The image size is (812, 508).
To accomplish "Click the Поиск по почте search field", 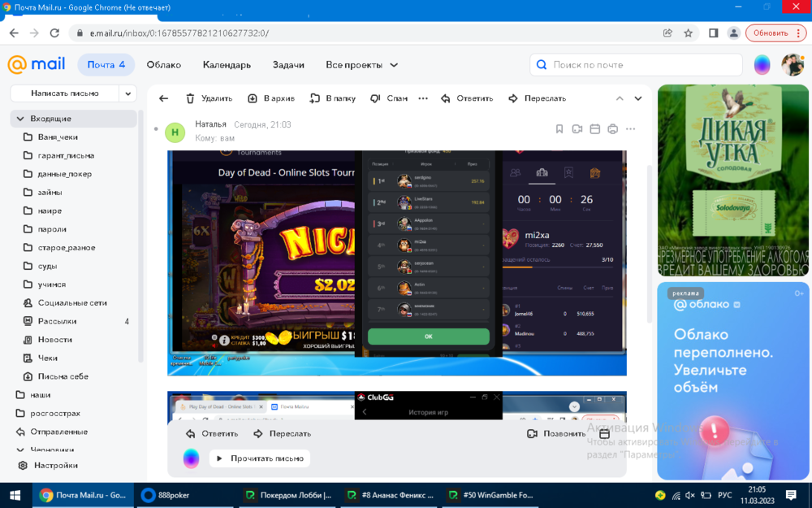I will coord(641,65).
